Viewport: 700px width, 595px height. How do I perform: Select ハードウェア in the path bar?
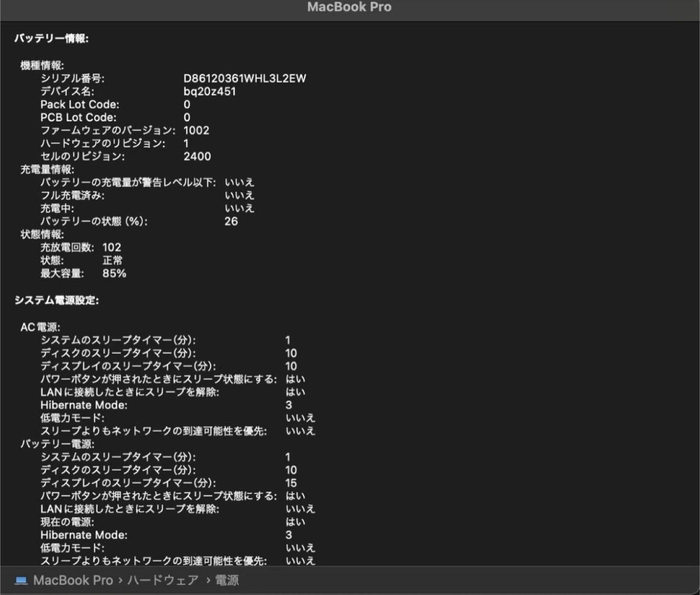point(163,580)
